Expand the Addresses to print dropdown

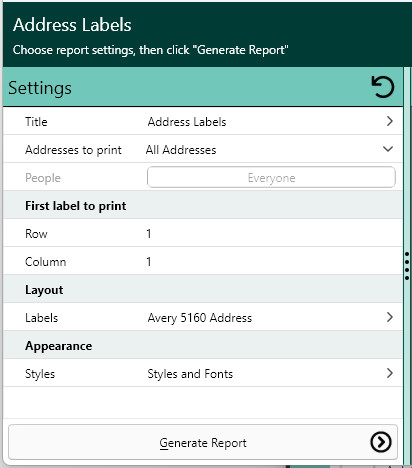[388, 149]
